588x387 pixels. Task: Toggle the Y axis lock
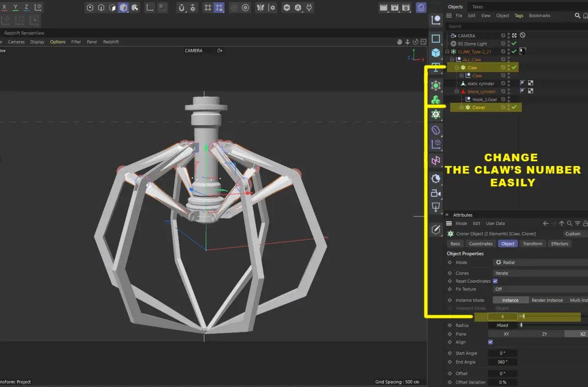point(16,7)
